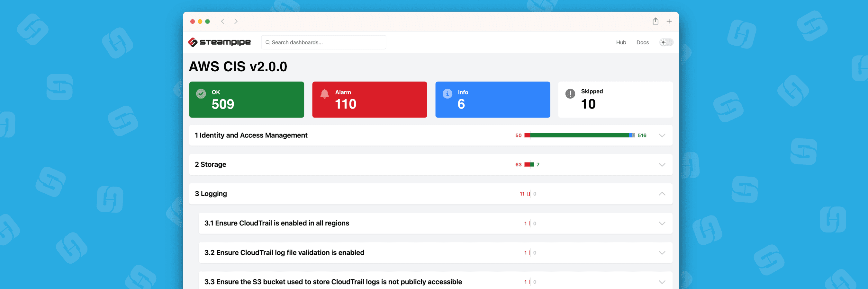Click the share icon in the title bar
Image resolution: width=868 pixels, height=289 pixels.
(656, 21)
